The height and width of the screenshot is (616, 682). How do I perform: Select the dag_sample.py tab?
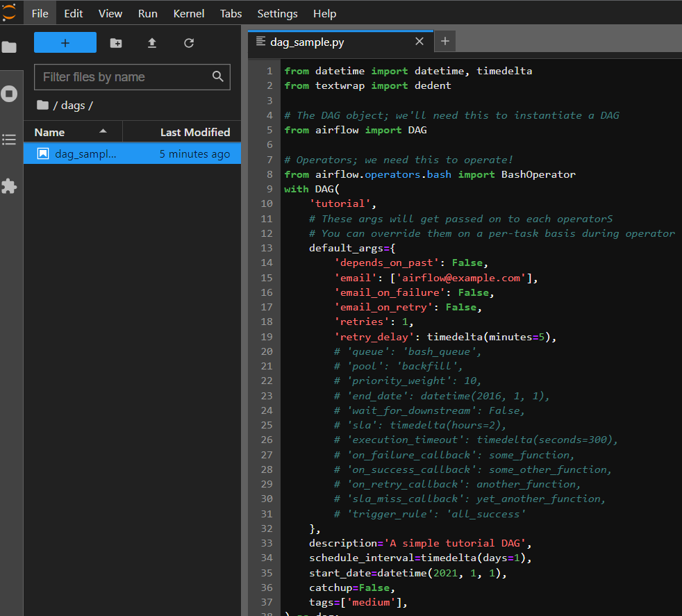pyautogui.click(x=307, y=42)
